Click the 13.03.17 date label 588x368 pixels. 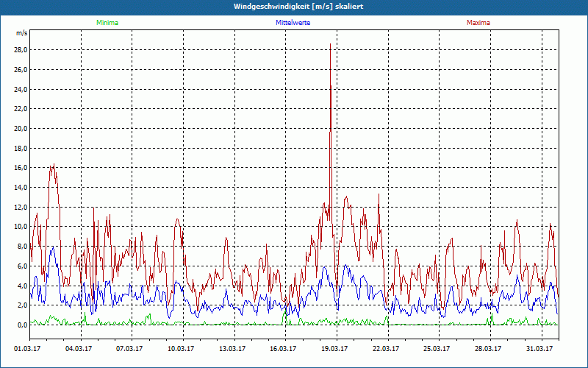tap(232, 349)
